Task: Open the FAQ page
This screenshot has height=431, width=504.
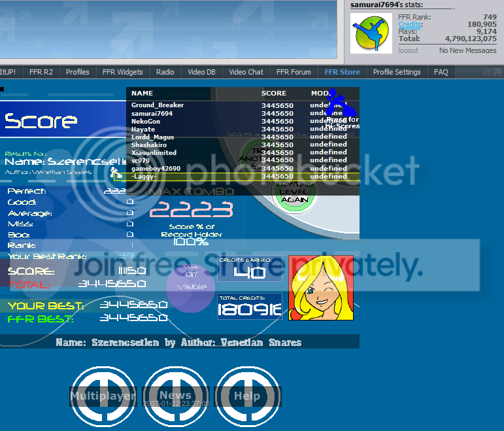Action: click(441, 72)
